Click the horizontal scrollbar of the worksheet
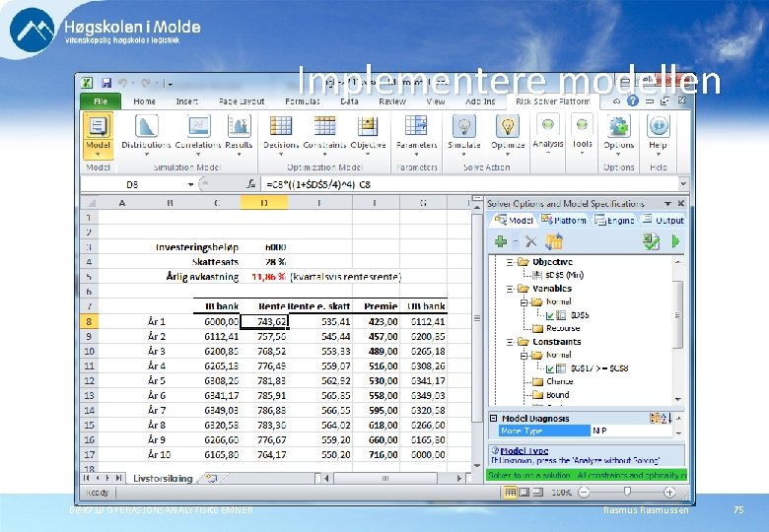Viewport: 769px width, 532px height. pos(384,478)
